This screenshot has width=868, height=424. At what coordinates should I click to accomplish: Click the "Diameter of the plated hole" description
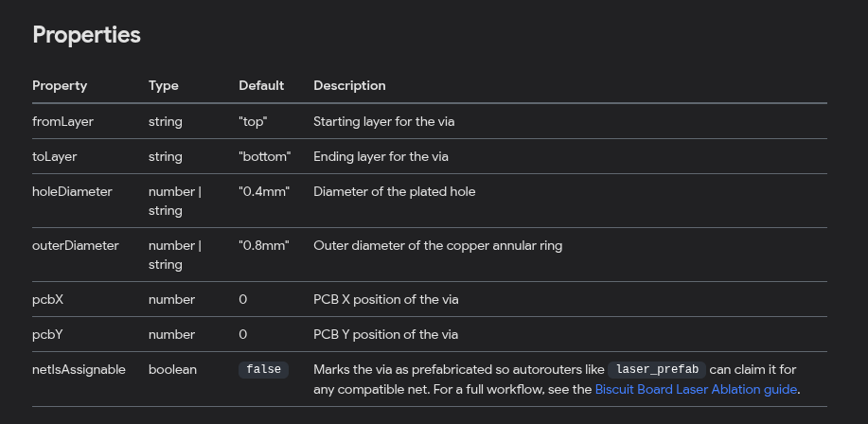[394, 191]
